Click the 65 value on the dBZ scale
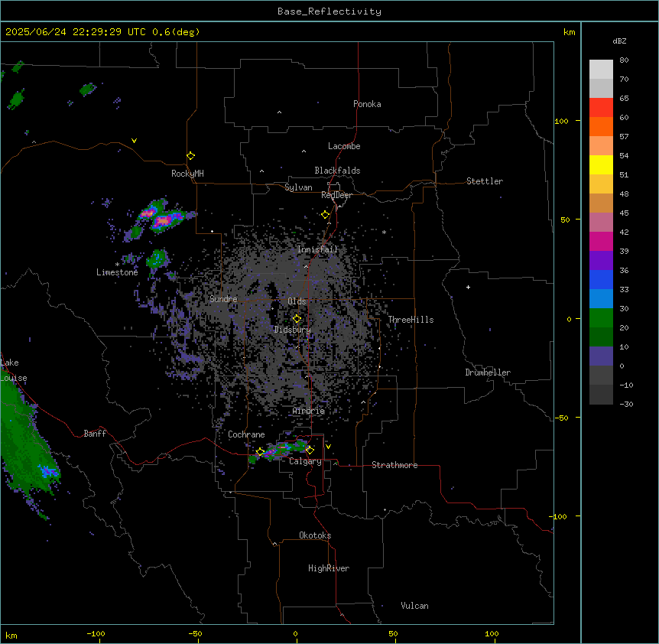The height and width of the screenshot is (644, 659). [624, 98]
